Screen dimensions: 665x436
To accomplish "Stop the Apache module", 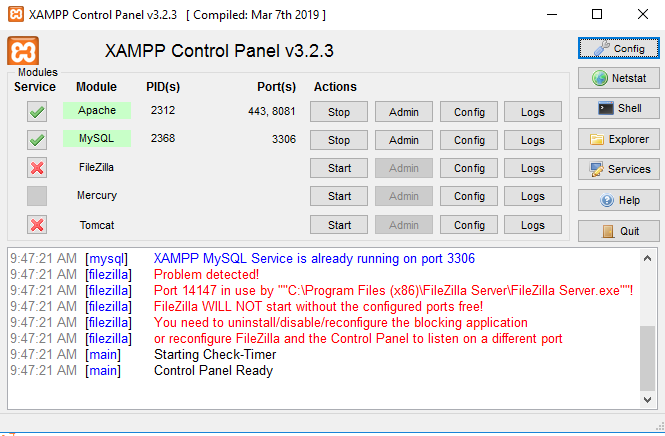I will (x=339, y=112).
